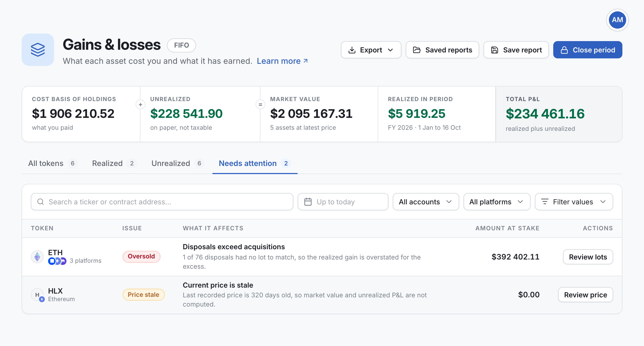Click the Save report button
Image resolution: width=644 pixels, height=346 pixels.
pyautogui.click(x=516, y=50)
